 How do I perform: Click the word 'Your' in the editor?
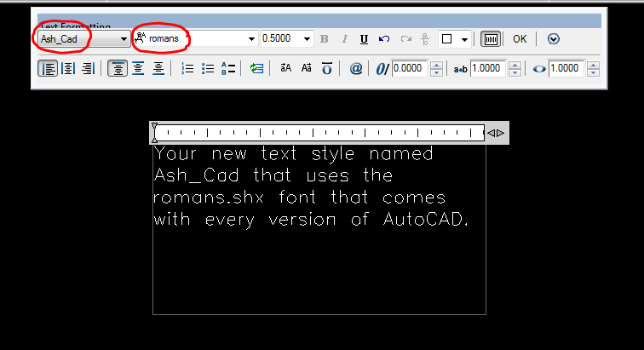tap(175, 153)
